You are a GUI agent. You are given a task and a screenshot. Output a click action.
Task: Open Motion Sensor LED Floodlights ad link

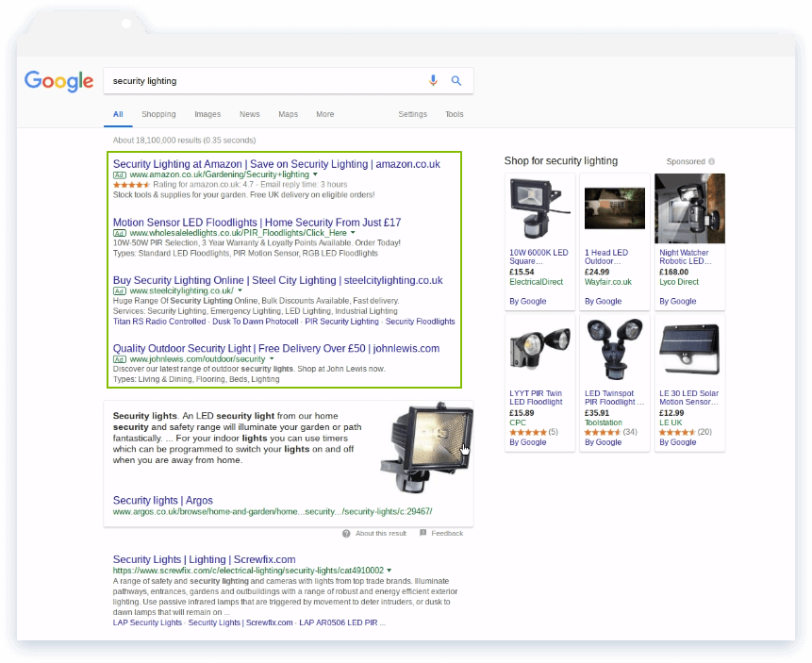pos(257,223)
